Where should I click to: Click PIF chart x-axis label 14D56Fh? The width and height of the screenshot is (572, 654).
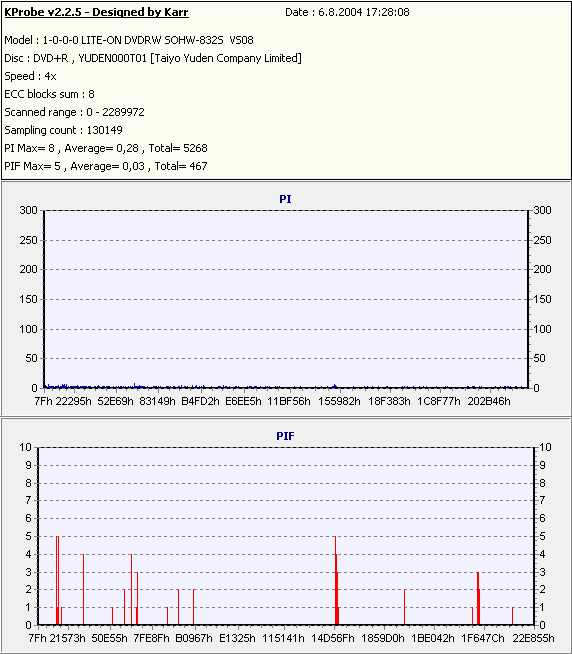pyautogui.click(x=333, y=638)
